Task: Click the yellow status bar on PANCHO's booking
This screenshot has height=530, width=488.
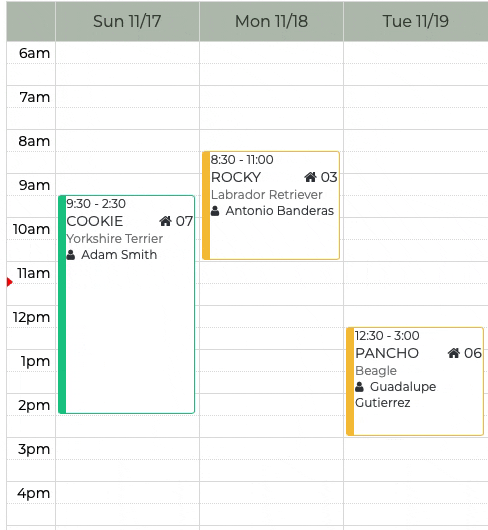Action: coord(350,381)
